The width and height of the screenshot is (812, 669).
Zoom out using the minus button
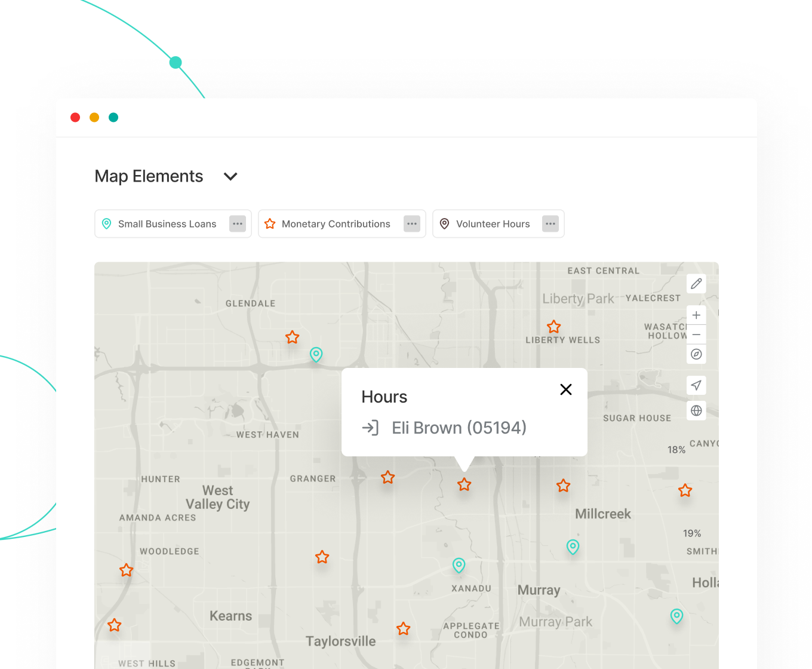[696, 334]
